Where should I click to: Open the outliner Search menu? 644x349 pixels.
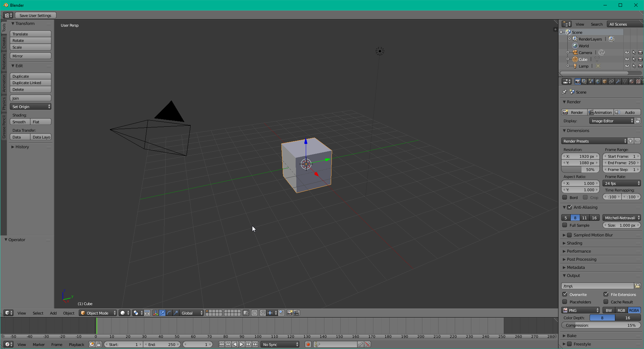596,24
